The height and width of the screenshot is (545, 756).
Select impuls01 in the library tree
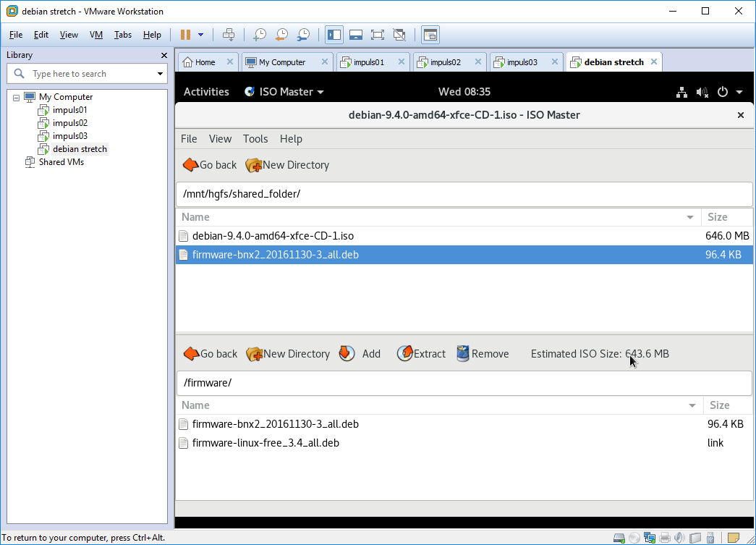[70, 110]
